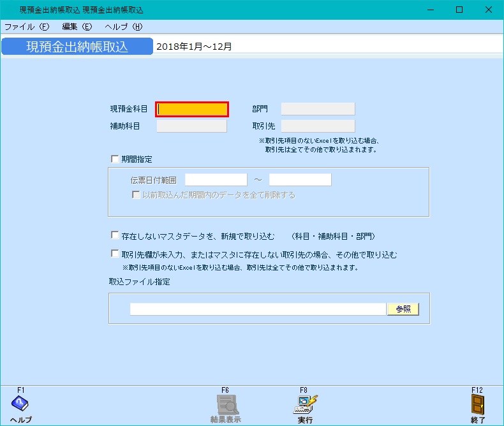Toggle 以前取込んだ期間内のデータを全て削除する checkbox
This screenshot has height=426, width=504.
136,195
